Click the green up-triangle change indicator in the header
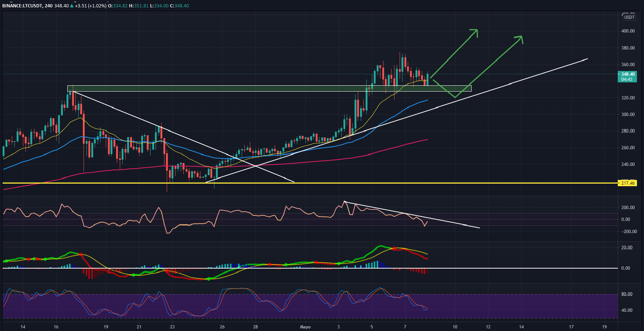Image resolution: width=644 pixels, height=331 pixels. click(72, 6)
